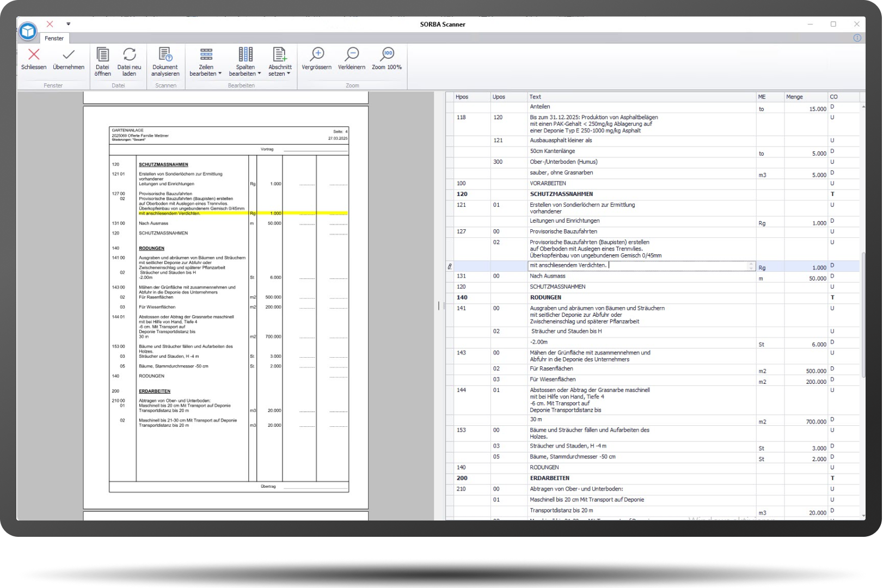Click the CO column header
The height and width of the screenshot is (588, 883).
tap(843, 97)
